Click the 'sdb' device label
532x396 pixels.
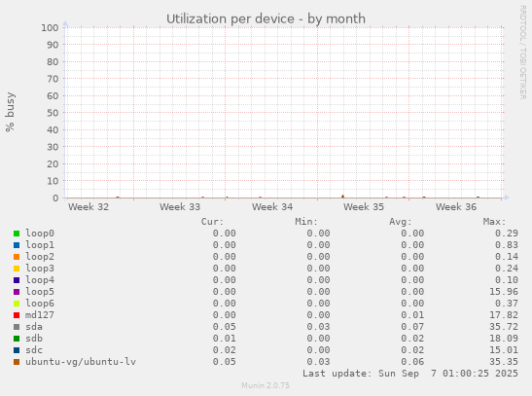[34, 339]
